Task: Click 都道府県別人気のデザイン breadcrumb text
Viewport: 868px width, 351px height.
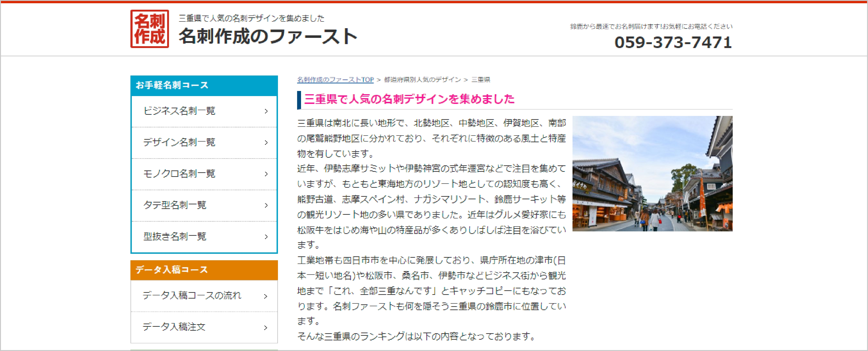Action: click(x=422, y=80)
